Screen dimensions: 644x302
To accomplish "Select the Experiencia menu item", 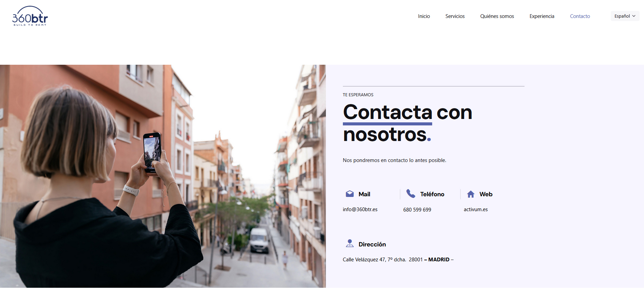I will 542,16.
